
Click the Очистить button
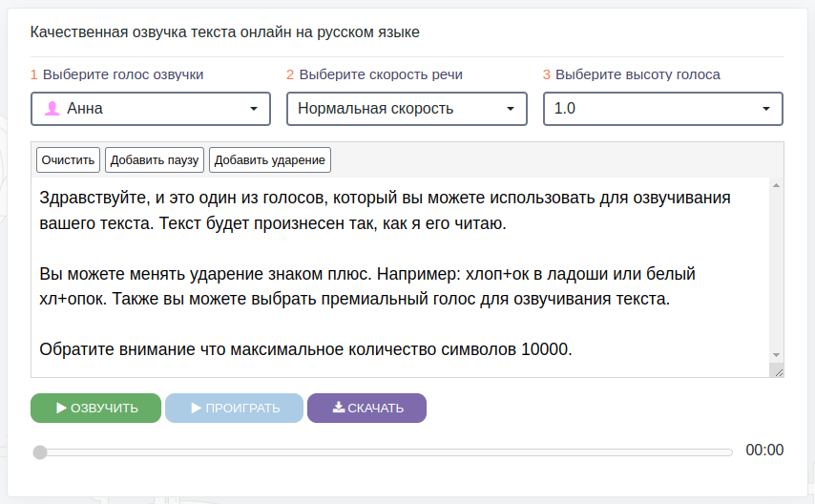68,159
